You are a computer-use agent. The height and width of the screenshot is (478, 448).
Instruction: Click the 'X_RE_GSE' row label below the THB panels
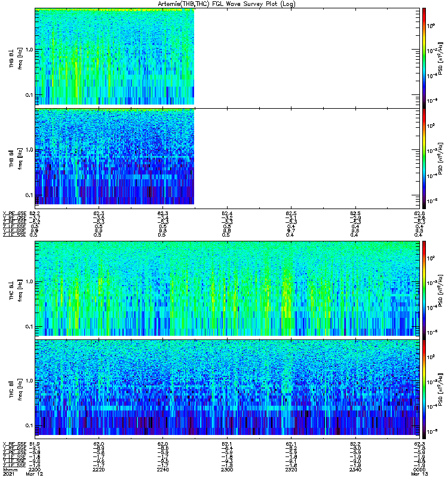pyautogui.click(x=14, y=213)
